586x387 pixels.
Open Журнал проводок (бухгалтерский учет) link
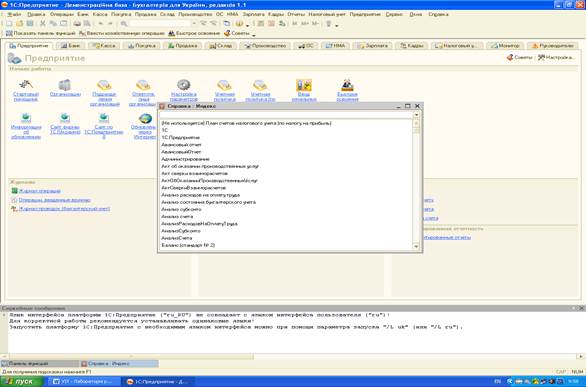(65, 209)
